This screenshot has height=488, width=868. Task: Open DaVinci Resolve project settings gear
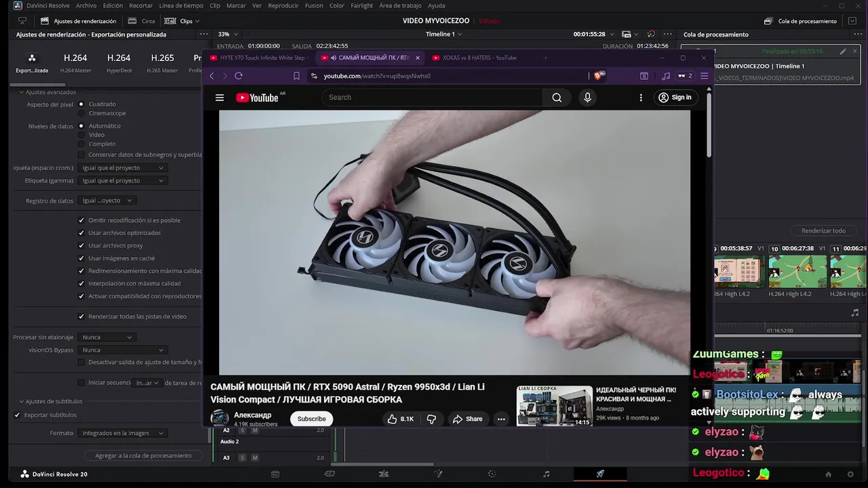click(x=851, y=474)
